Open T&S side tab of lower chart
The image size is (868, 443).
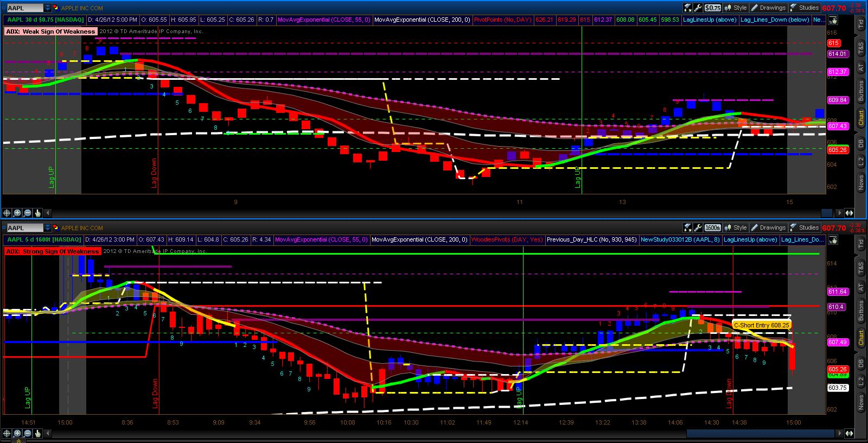coord(860,268)
